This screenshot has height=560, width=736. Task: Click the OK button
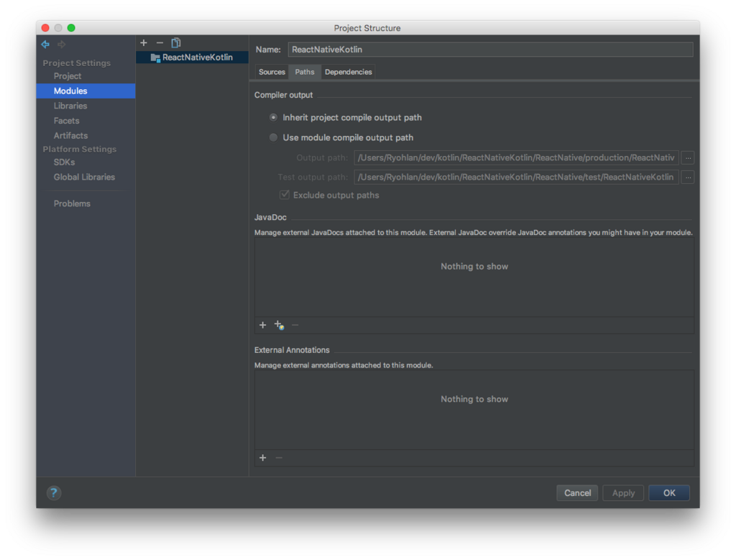coord(669,493)
